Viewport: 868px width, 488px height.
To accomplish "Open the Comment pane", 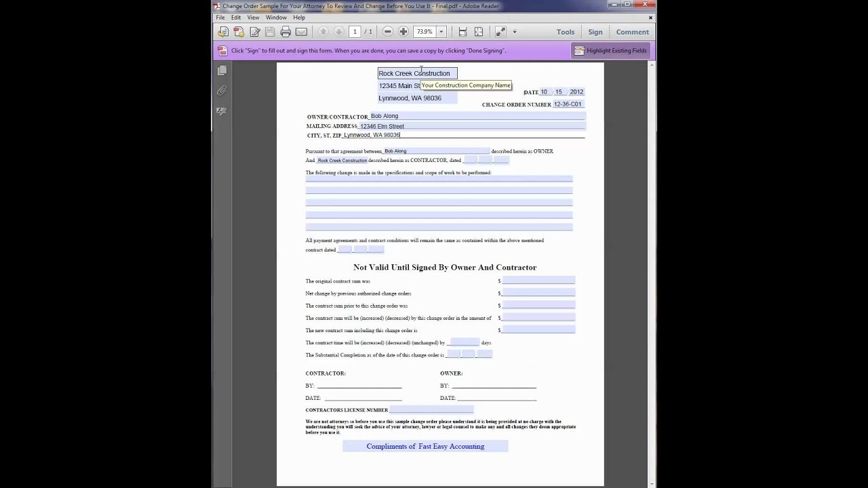I will click(x=633, y=32).
